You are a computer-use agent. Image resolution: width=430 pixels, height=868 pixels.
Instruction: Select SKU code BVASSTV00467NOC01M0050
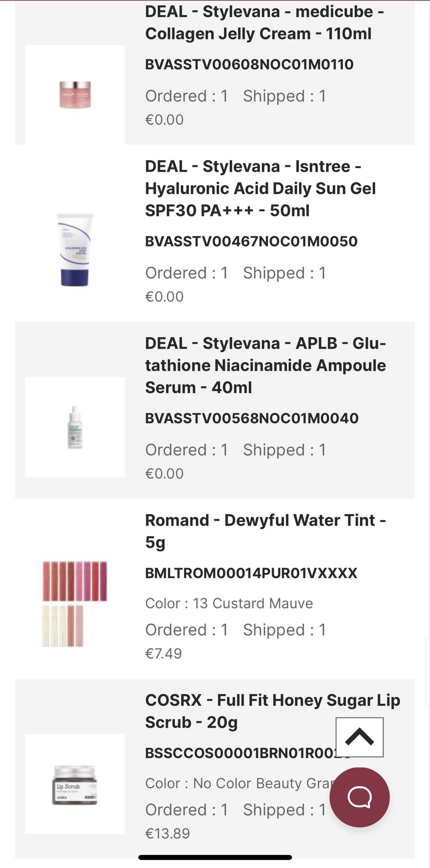coord(251,241)
